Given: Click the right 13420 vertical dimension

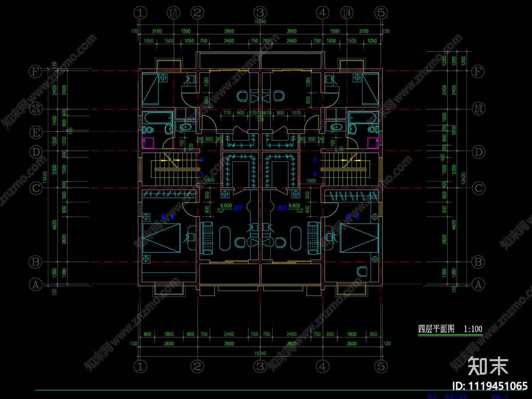Looking at the screenshot, I should pos(464,178).
